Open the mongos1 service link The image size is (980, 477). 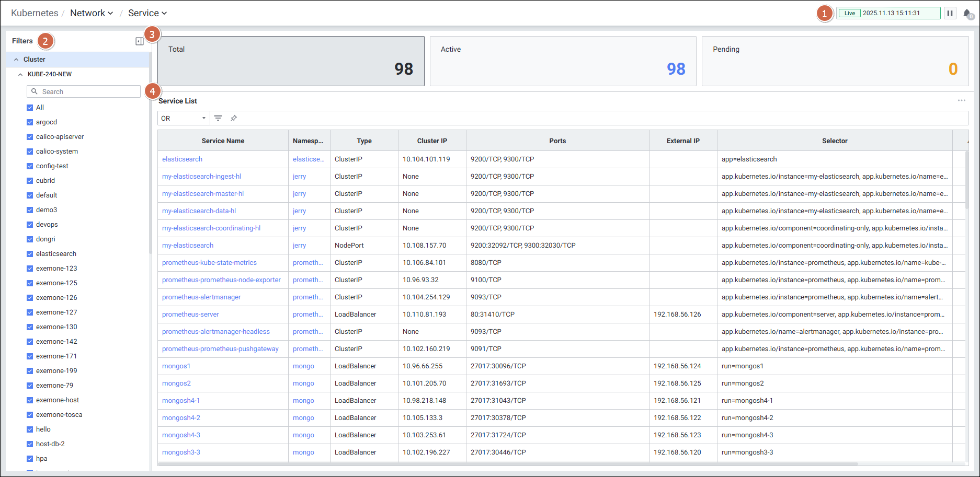coord(176,366)
